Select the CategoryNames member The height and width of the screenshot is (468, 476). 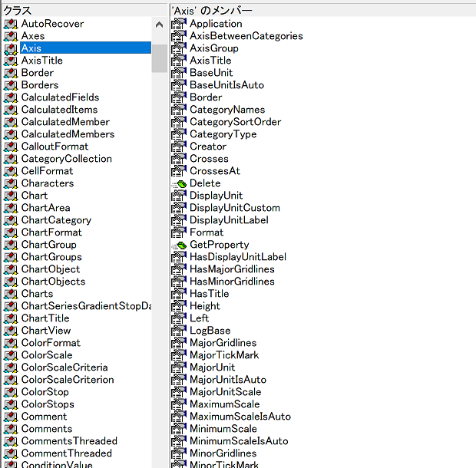pyautogui.click(x=227, y=110)
